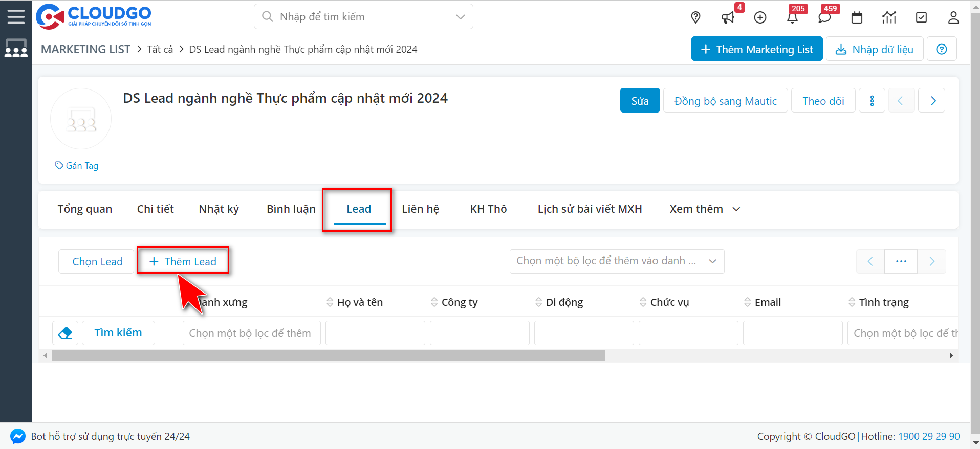Open the chat messages icon
The image size is (980, 449).
point(824,17)
